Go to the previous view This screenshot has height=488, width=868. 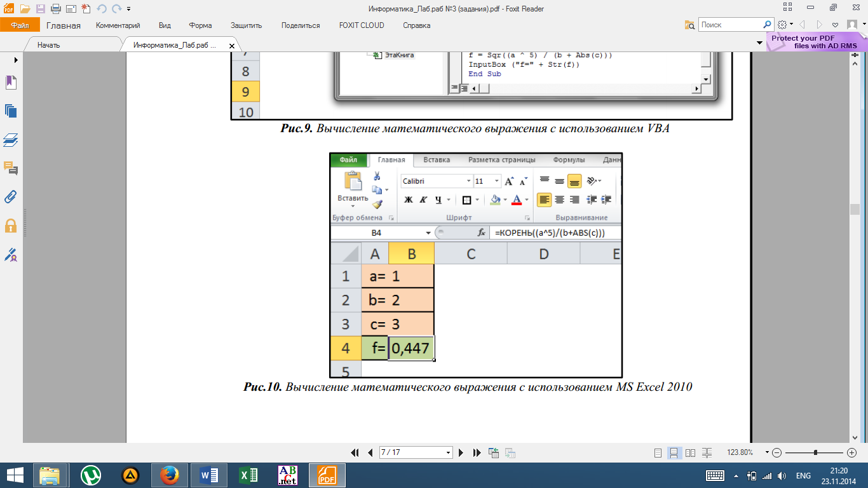[494, 452]
